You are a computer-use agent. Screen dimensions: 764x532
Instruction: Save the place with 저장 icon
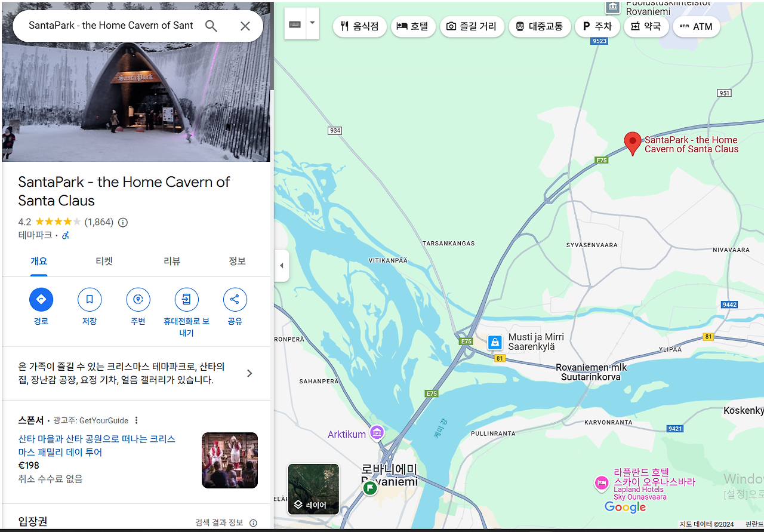(x=90, y=299)
